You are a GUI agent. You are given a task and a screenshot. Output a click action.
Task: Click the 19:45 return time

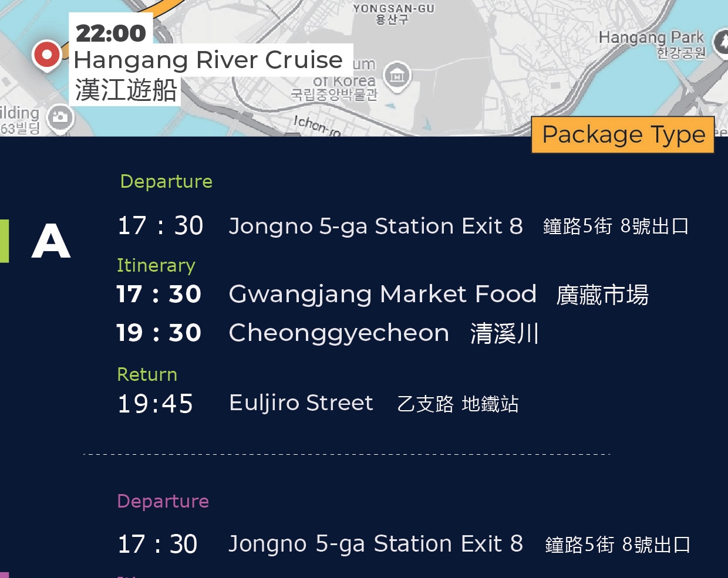coord(156,404)
